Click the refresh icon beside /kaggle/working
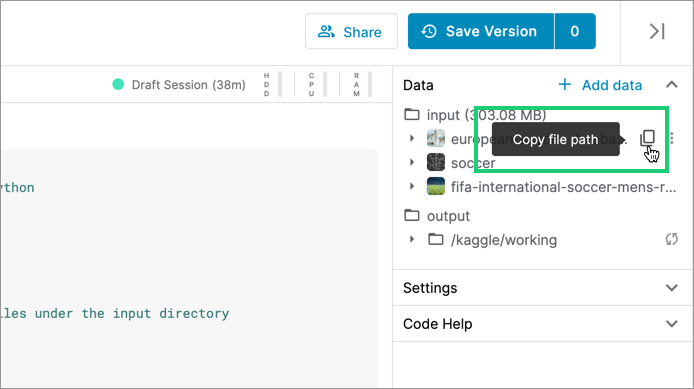694x389 pixels. click(671, 239)
